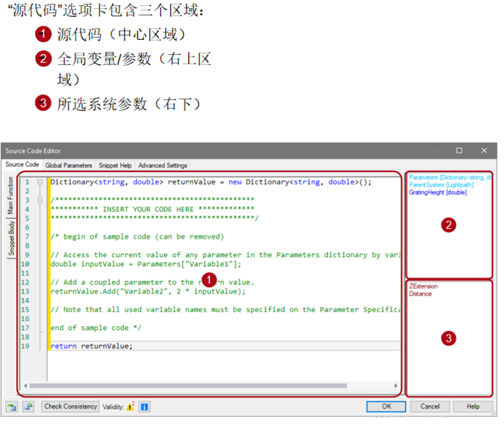Select GratingHeight [double] in the parameters list
The image size is (504, 424).
click(437, 192)
